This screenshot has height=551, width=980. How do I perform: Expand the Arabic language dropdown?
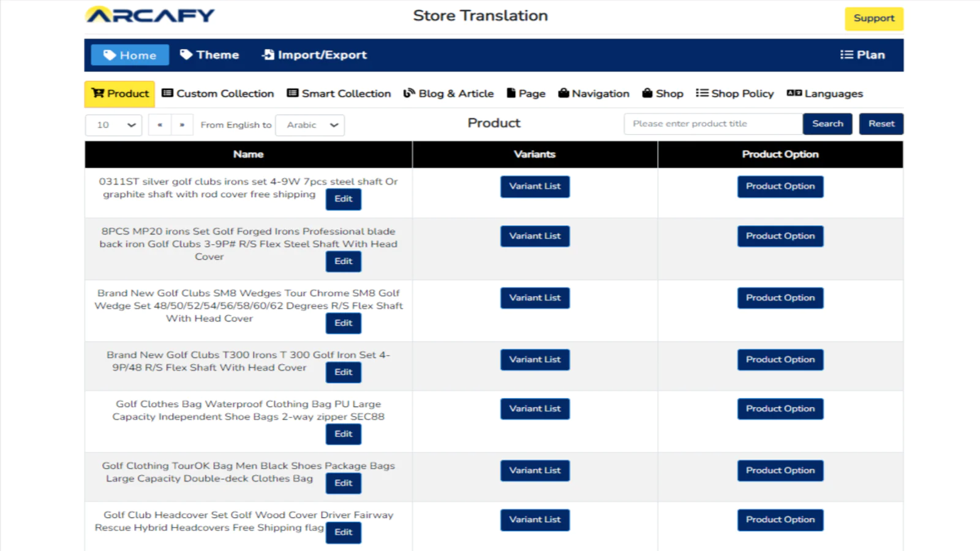(310, 125)
